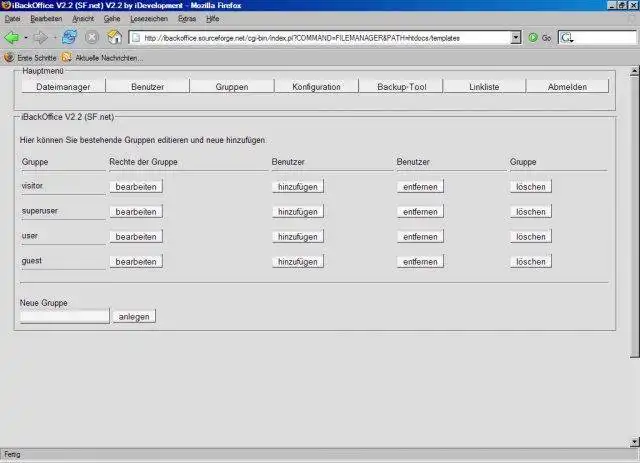Click the Fertig status bar text
The height and width of the screenshot is (463, 640).
coord(12,454)
